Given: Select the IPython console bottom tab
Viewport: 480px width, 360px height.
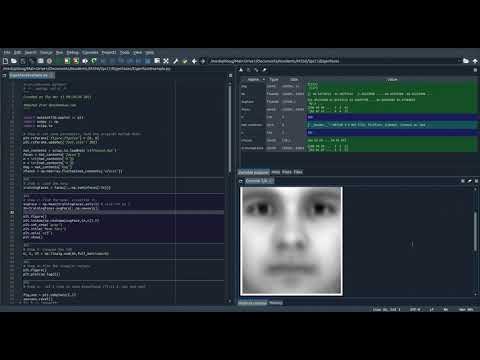Looking at the screenshot, I should (252, 303).
